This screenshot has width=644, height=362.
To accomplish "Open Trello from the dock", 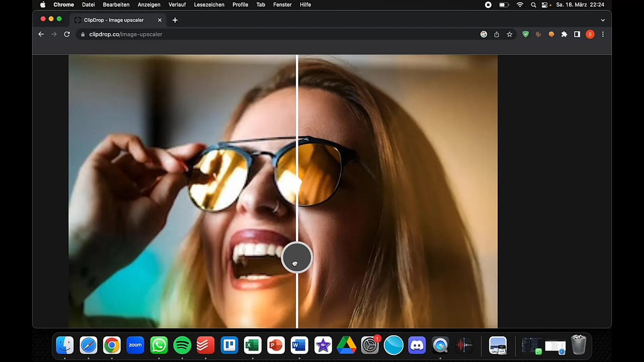I will (x=229, y=345).
